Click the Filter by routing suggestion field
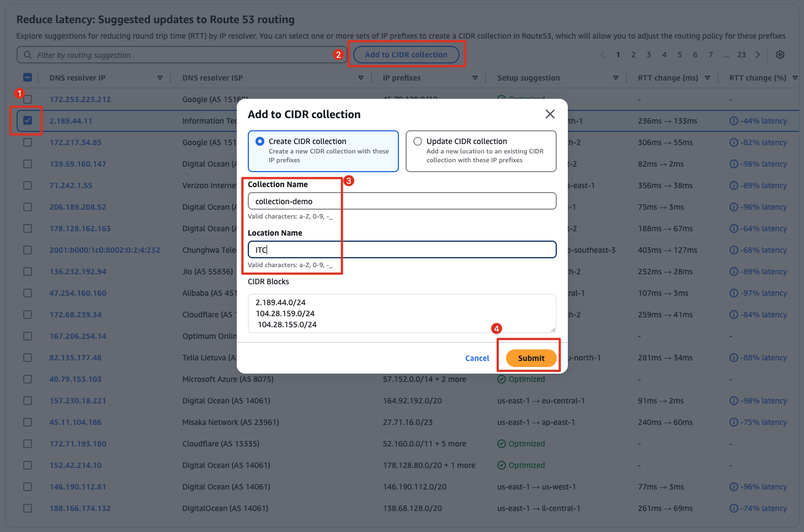This screenshot has height=532, width=804. pos(182,55)
